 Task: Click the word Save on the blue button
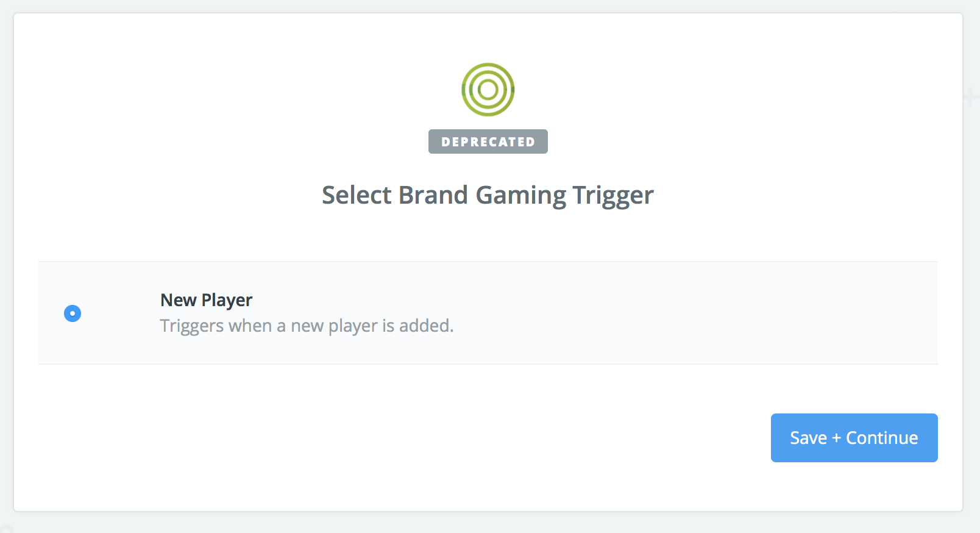[x=808, y=438]
